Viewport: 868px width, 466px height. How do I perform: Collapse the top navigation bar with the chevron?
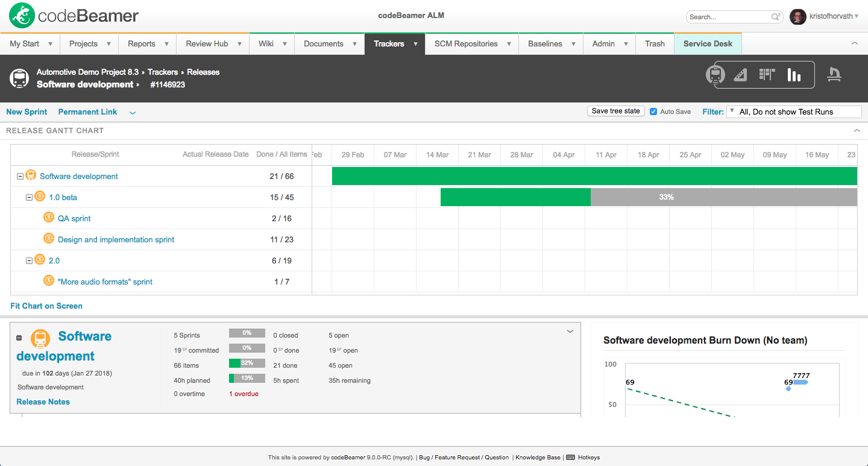854,43
